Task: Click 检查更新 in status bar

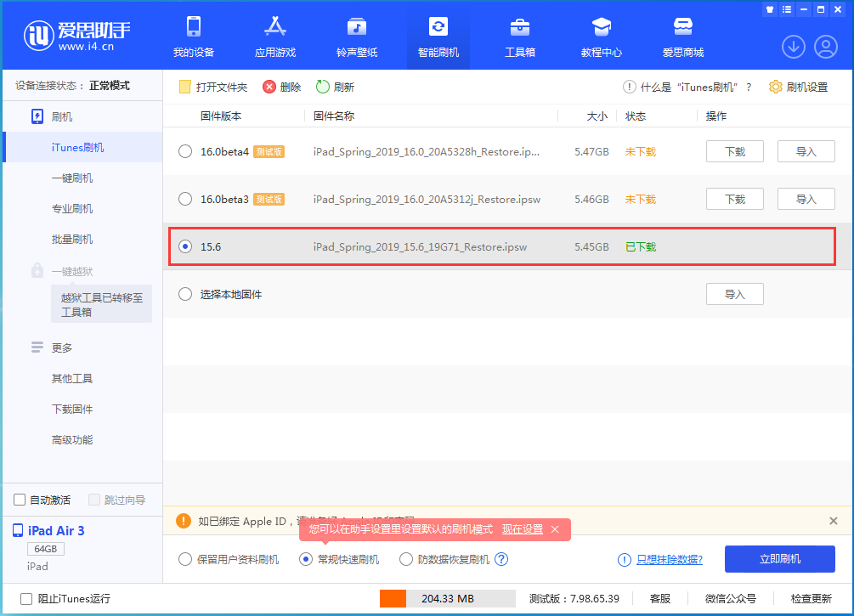Action: tap(811, 598)
